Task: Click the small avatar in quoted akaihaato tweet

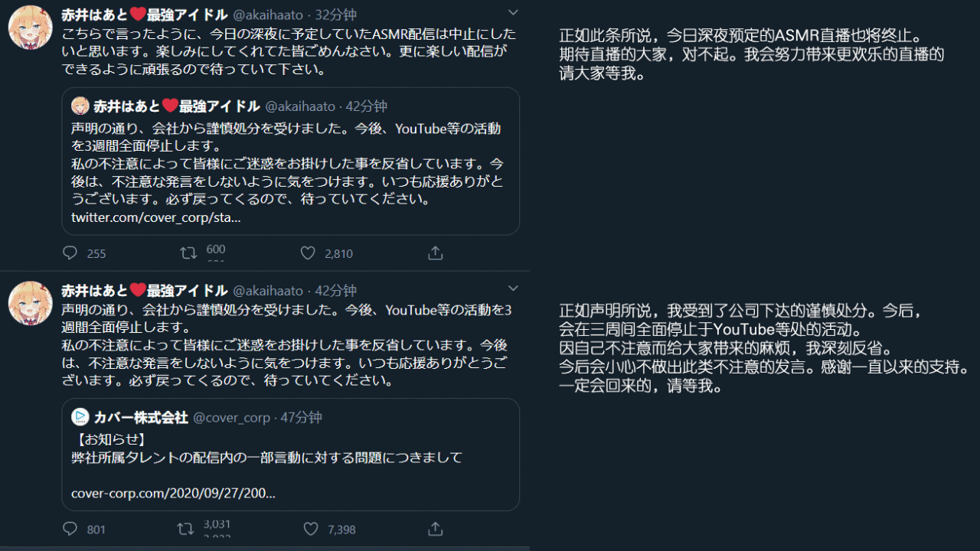Action: [80, 106]
